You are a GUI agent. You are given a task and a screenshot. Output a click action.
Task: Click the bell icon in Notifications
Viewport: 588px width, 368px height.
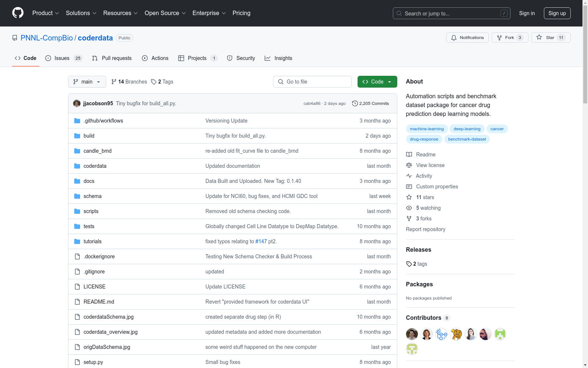454,38
